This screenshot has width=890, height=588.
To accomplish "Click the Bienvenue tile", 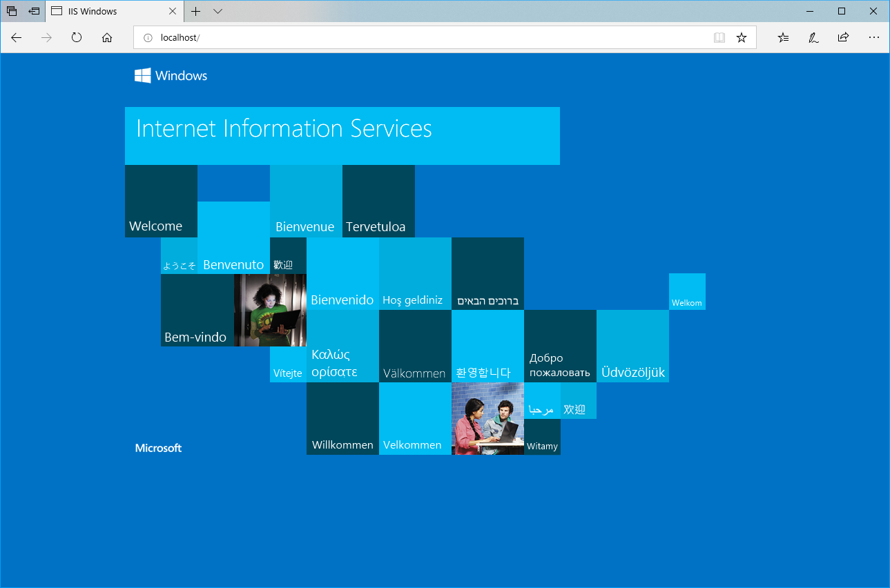I will 306,201.
